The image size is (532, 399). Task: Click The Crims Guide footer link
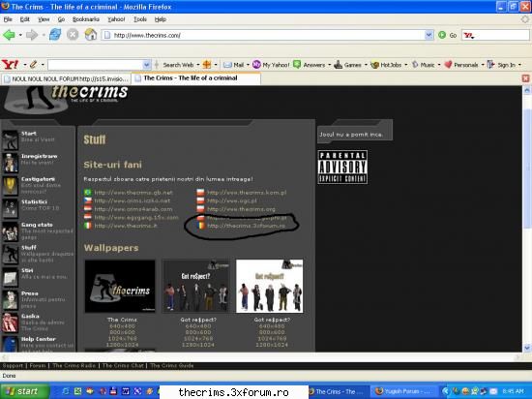[x=171, y=366]
